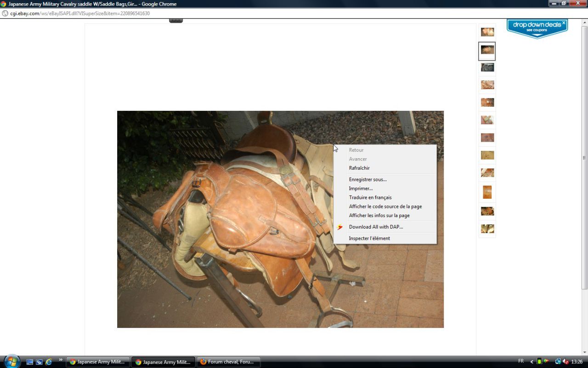The image size is (588, 368).
Task: Select 'Inspecter l'élément' from context menu
Action: click(x=369, y=238)
